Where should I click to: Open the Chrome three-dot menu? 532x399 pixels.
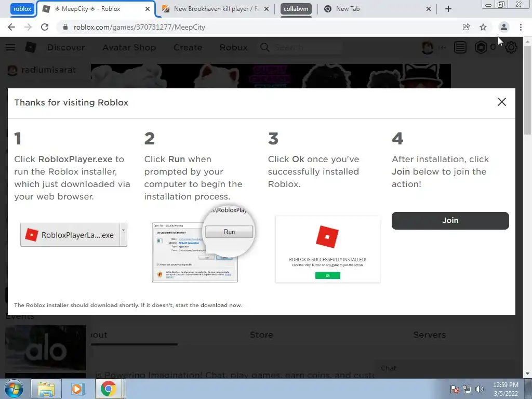pos(521,27)
